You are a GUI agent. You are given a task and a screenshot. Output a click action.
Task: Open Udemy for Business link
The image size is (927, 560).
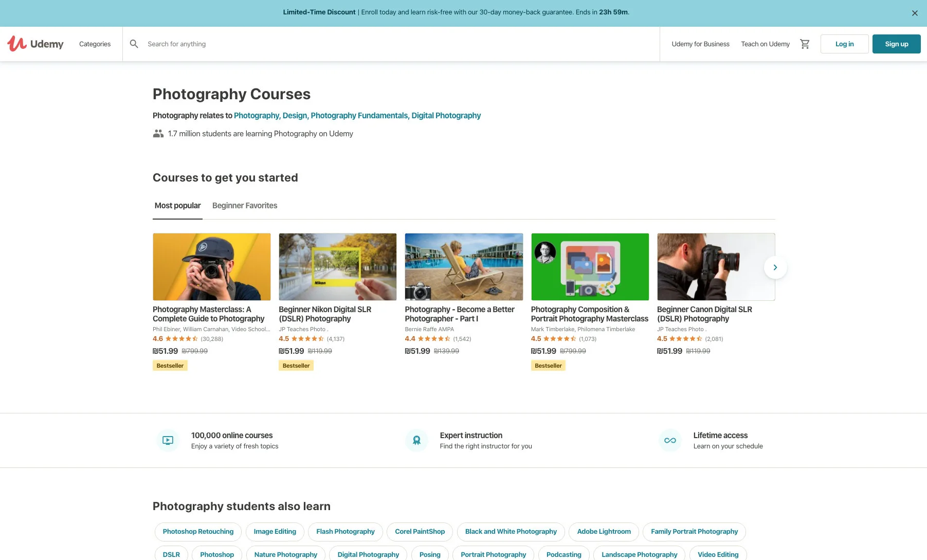click(x=700, y=44)
